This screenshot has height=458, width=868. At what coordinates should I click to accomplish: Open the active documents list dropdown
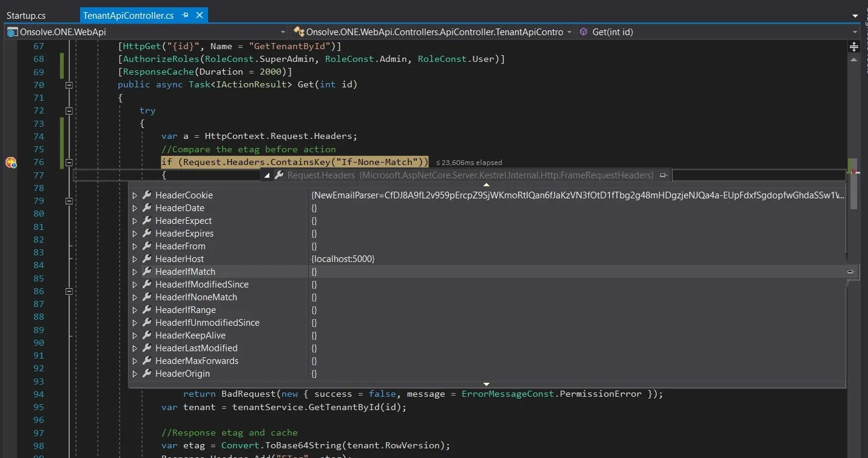click(855, 15)
